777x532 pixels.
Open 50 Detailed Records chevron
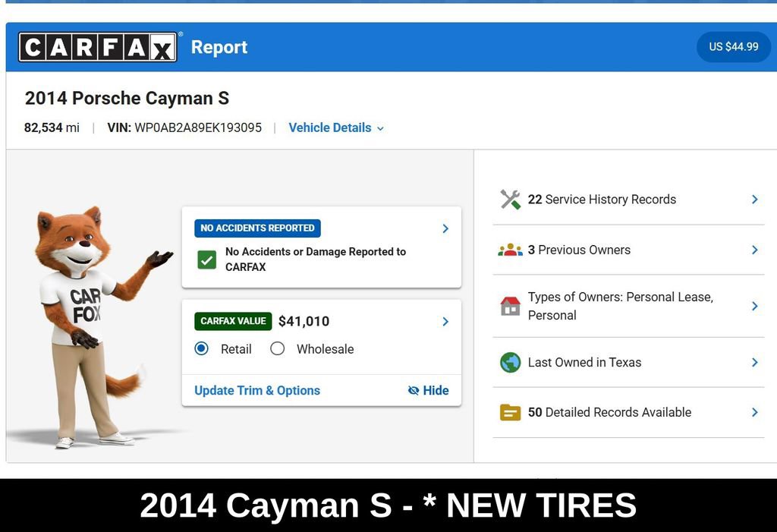(x=754, y=412)
